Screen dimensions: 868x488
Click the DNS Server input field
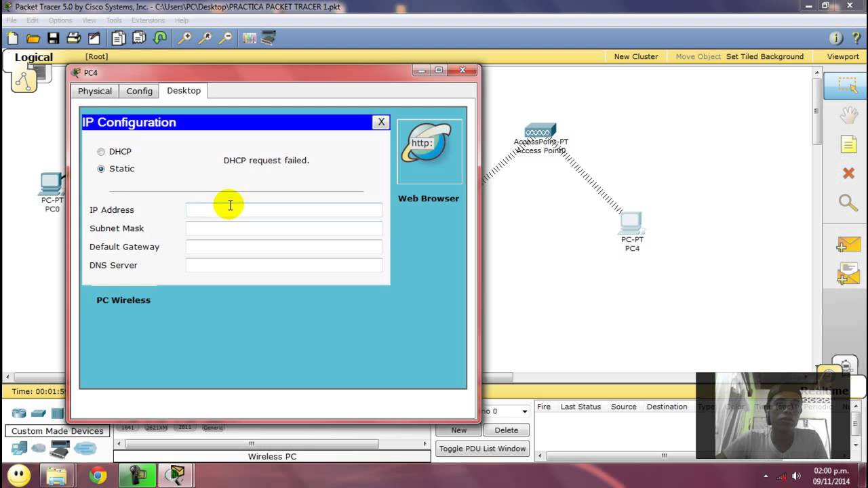(x=284, y=265)
